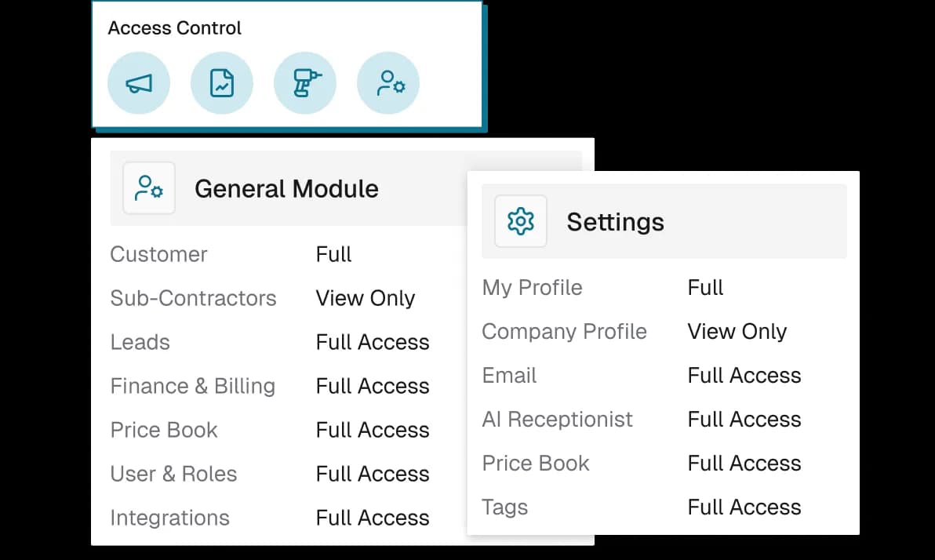The image size is (935, 560).
Task: Click the Finance & Billing row label
Action: coord(193,386)
